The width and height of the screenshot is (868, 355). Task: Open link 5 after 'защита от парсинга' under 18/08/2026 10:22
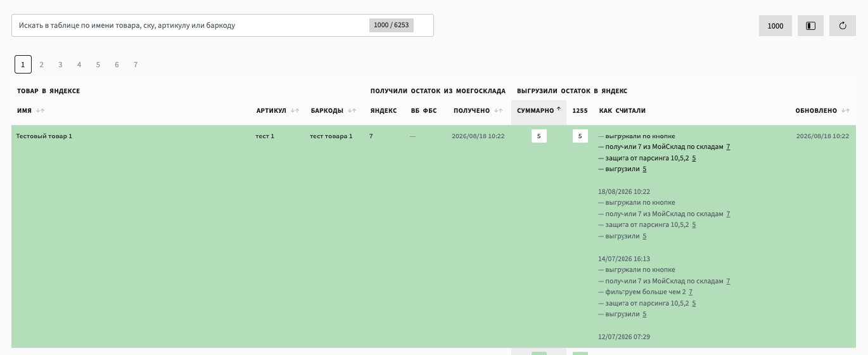tap(694, 225)
